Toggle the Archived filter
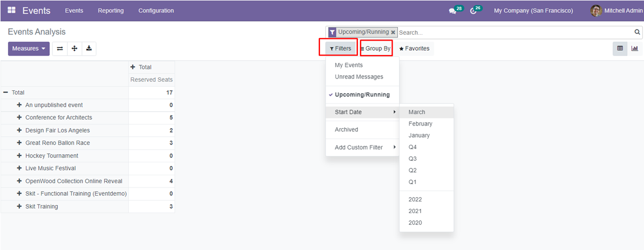 click(x=347, y=130)
